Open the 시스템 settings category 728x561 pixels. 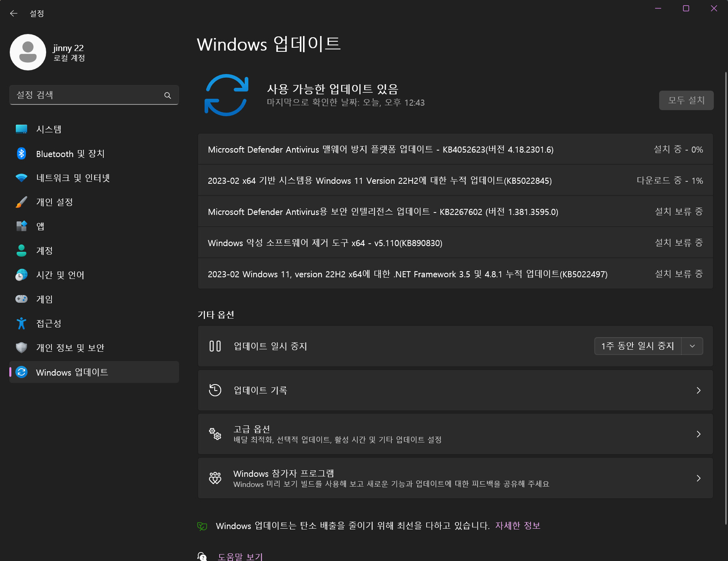coord(94,129)
